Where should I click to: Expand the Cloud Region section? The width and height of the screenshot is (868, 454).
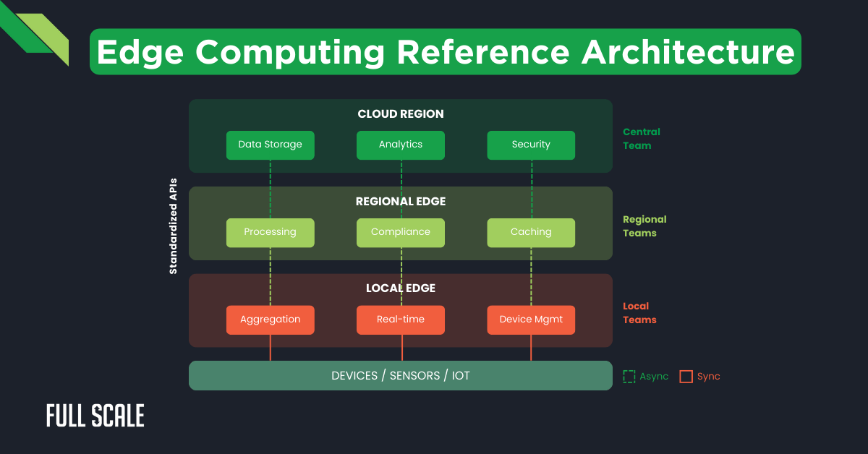401,113
